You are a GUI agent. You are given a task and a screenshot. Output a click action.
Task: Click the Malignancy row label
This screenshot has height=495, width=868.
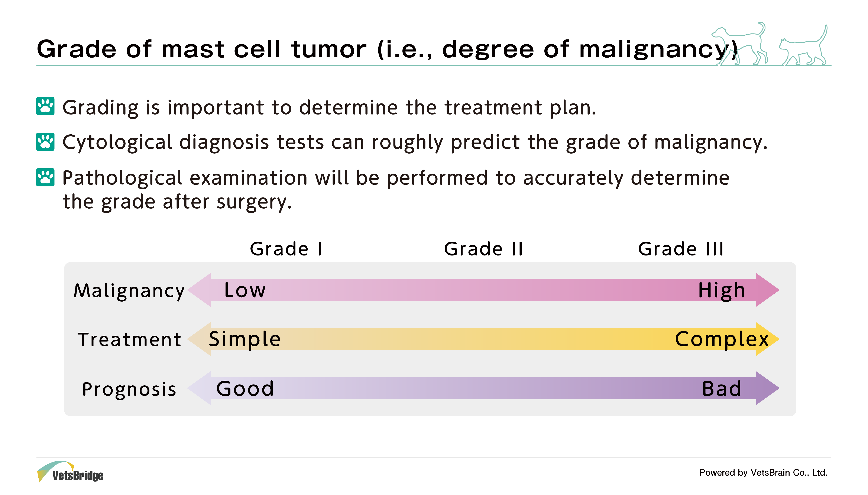click(129, 291)
